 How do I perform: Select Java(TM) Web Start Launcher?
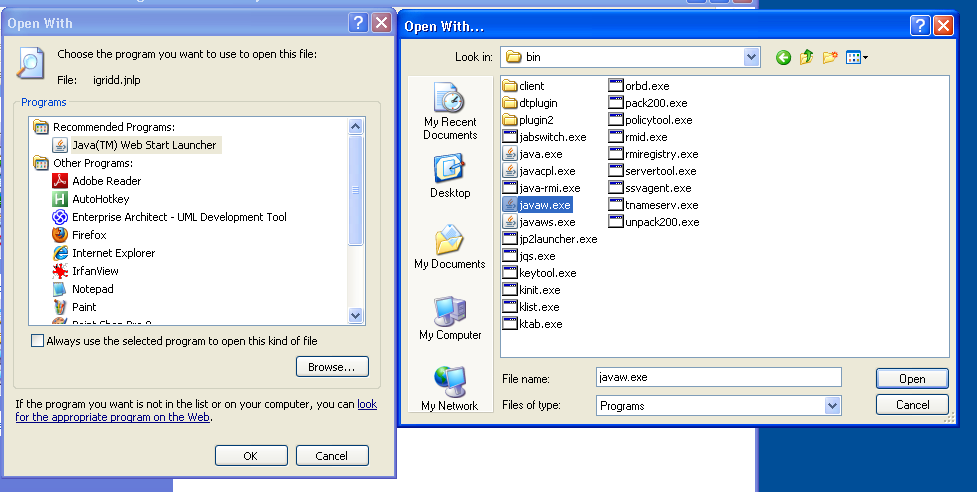136,145
